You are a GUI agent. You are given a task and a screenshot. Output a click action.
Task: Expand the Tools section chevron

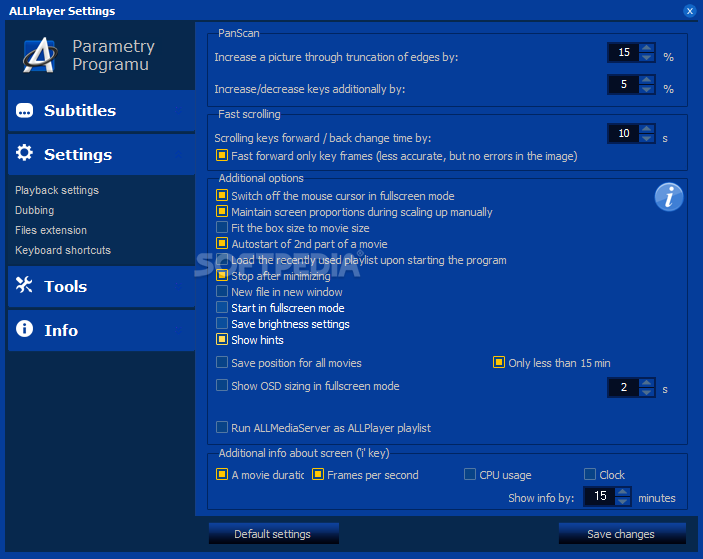click(x=178, y=286)
